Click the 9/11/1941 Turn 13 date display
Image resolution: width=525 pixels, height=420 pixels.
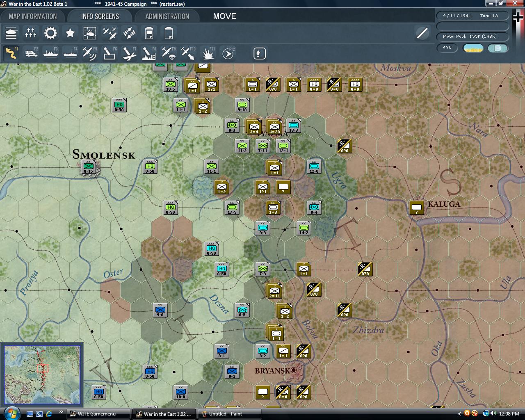(x=472, y=16)
